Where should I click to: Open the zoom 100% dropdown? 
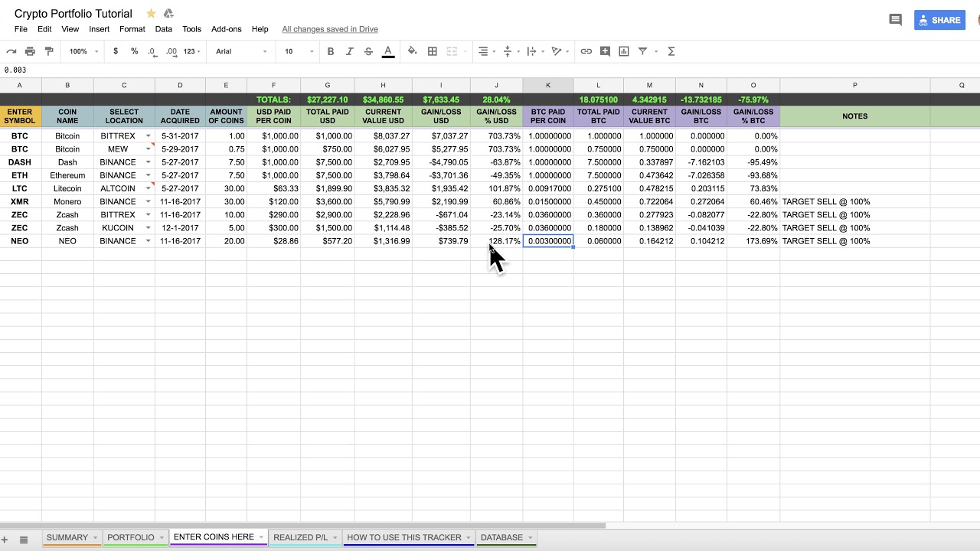pyautogui.click(x=83, y=51)
